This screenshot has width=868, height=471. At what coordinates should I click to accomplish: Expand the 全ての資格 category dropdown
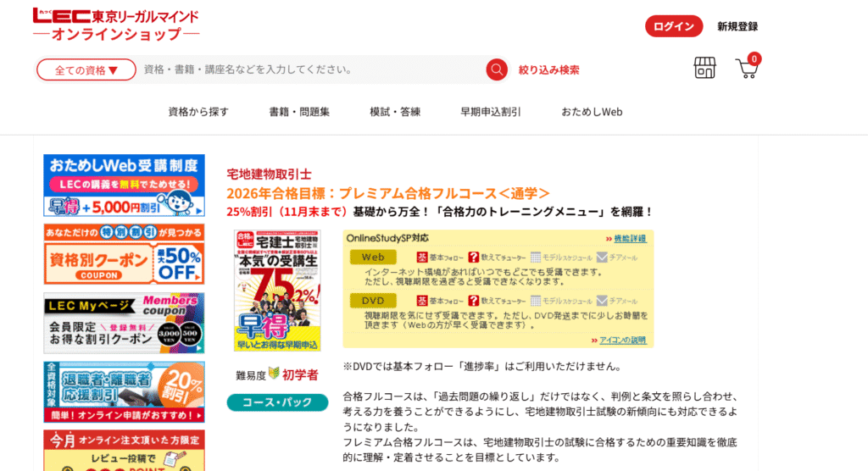click(x=86, y=69)
